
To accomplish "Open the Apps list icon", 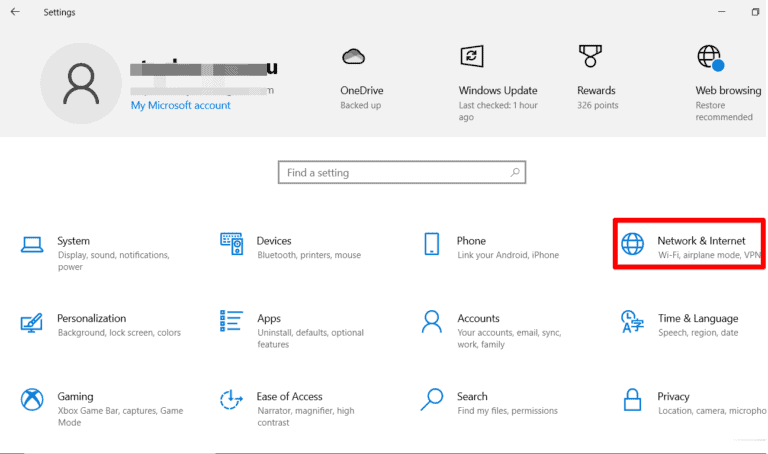I will pyautogui.click(x=231, y=322).
